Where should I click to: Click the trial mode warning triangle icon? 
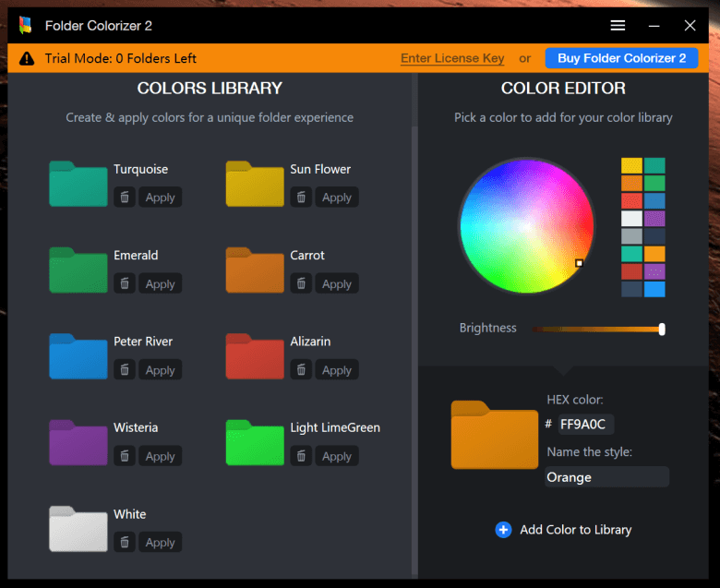(x=27, y=58)
